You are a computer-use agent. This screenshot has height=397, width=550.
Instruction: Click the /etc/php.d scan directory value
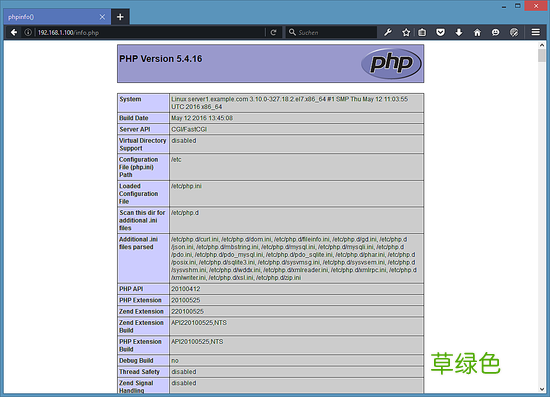point(185,213)
